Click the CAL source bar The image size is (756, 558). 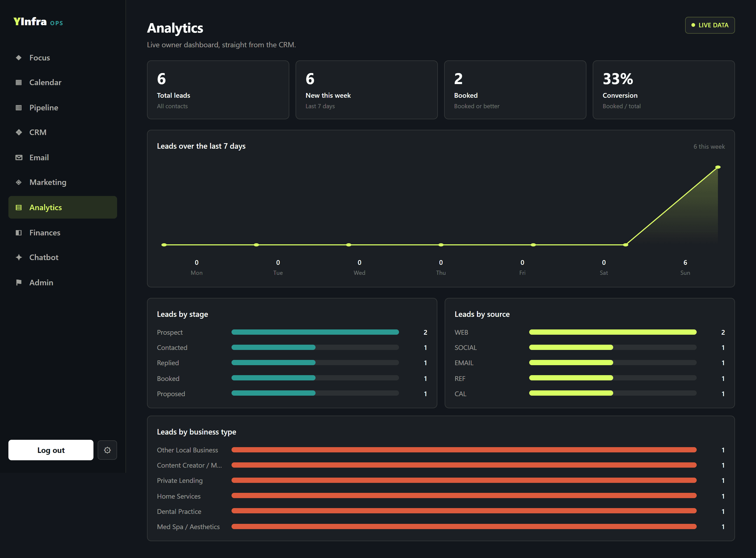(613, 393)
